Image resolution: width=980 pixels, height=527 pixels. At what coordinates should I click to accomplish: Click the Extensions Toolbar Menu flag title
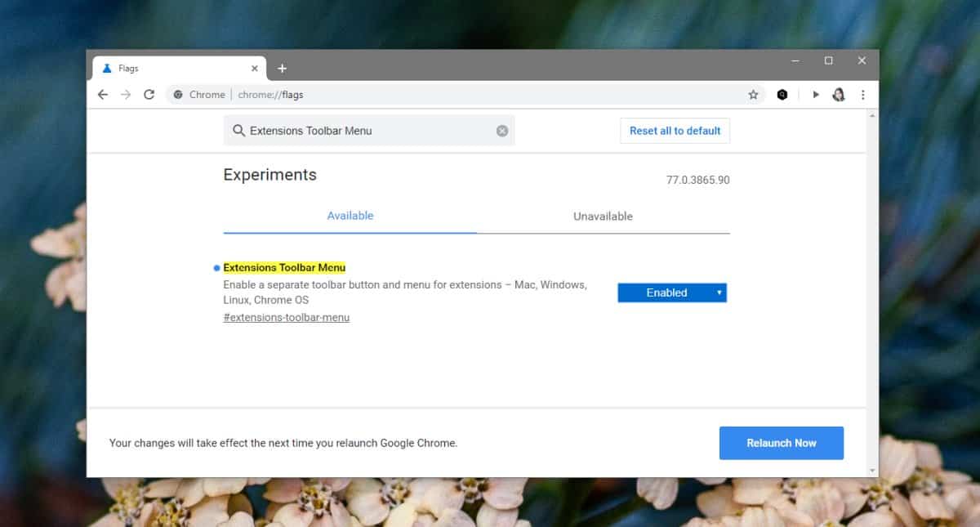284,268
